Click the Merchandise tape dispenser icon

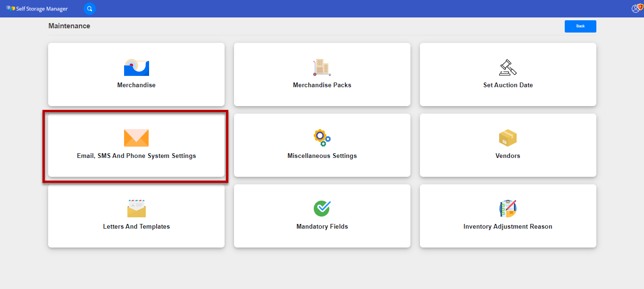pos(136,67)
